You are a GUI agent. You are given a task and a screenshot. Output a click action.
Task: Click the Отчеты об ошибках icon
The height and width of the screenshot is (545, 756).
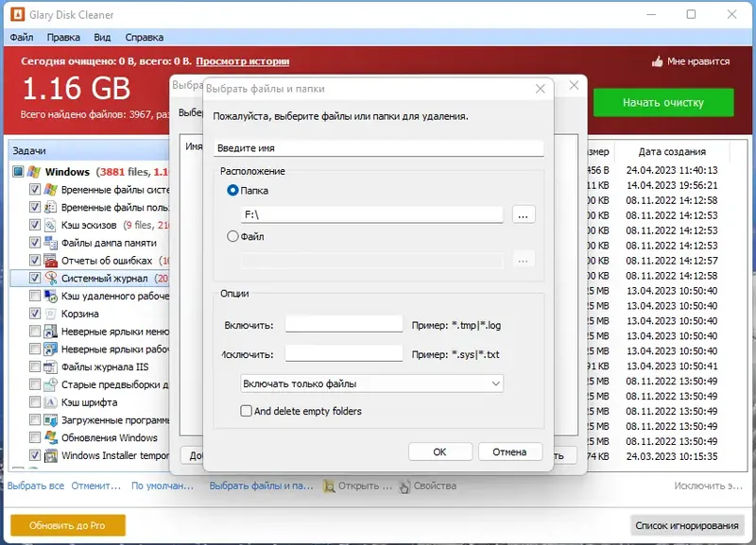51,260
